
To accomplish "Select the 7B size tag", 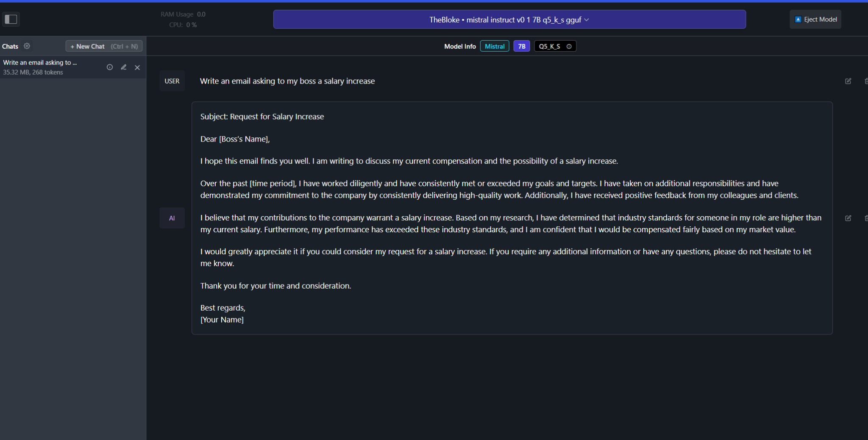I will [x=522, y=46].
